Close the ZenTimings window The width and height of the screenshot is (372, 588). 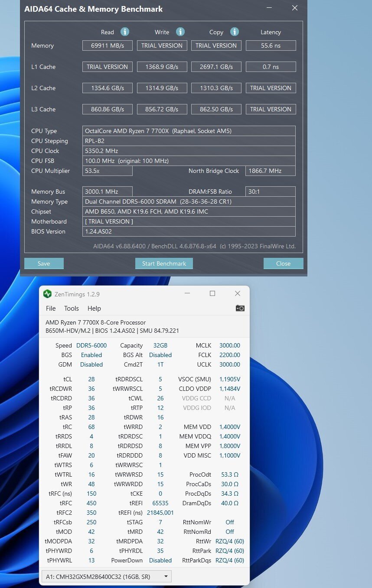point(237,293)
